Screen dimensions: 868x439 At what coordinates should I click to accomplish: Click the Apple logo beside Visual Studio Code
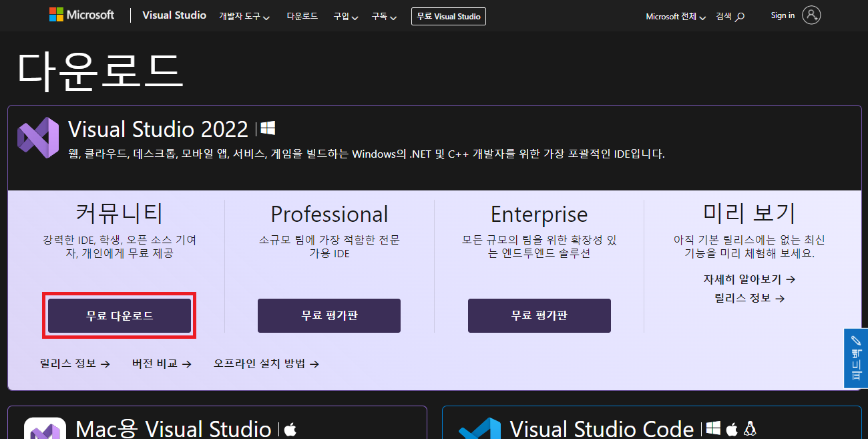(x=732, y=428)
